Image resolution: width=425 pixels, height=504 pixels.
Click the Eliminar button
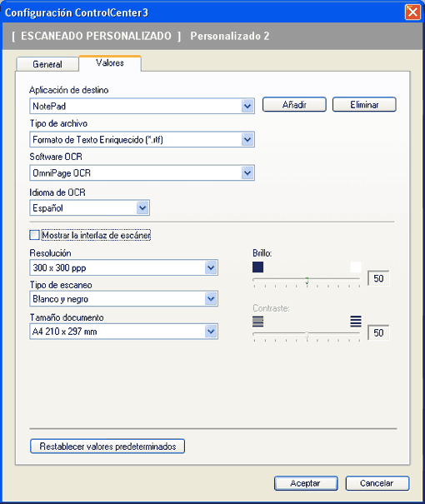(x=364, y=105)
